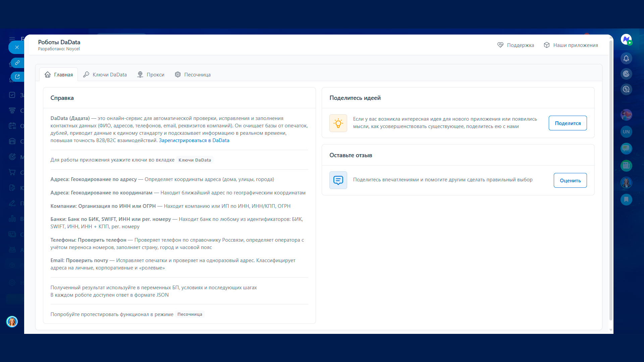This screenshot has width=644, height=362.
Task: Open the bookmark icon in right sidebar
Action: click(x=626, y=200)
